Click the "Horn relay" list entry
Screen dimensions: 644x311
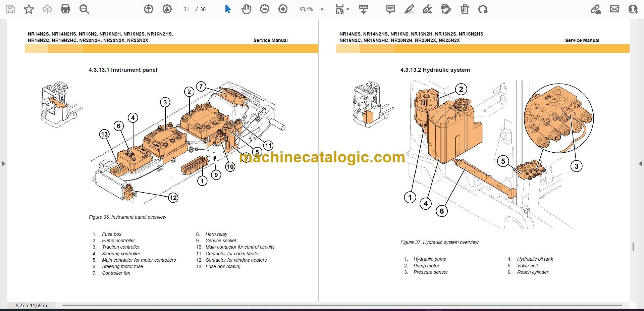click(x=216, y=234)
